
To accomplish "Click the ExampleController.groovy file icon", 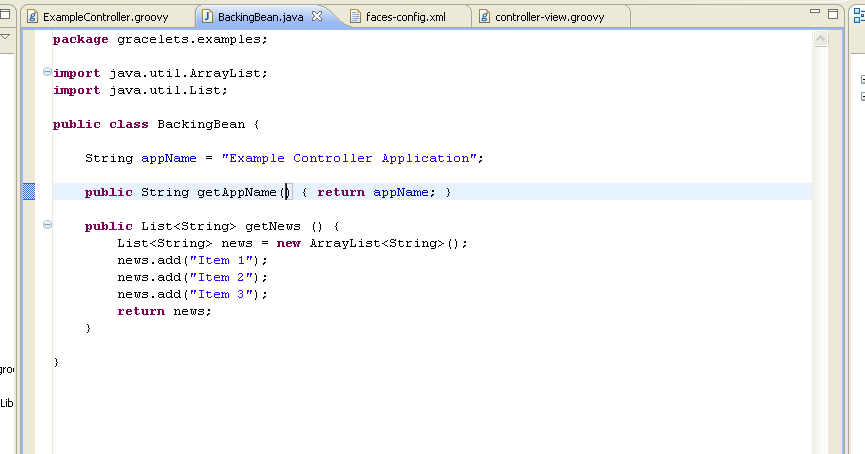I will point(33,17).
